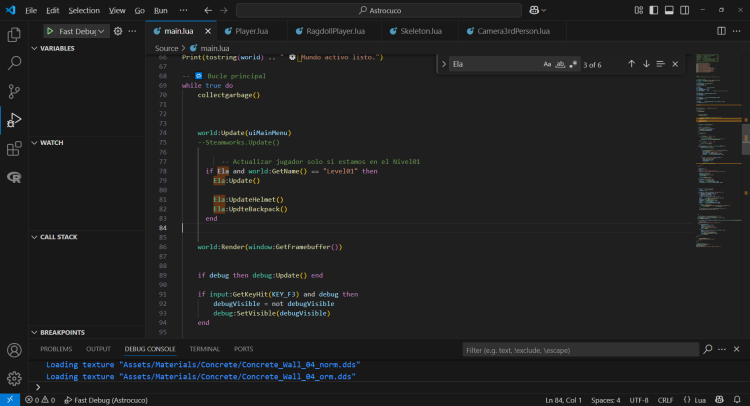The height and width of the screenshot is (406, 750).
Task: Collapse the VARIABLES section
Action: tap(58, 48)
